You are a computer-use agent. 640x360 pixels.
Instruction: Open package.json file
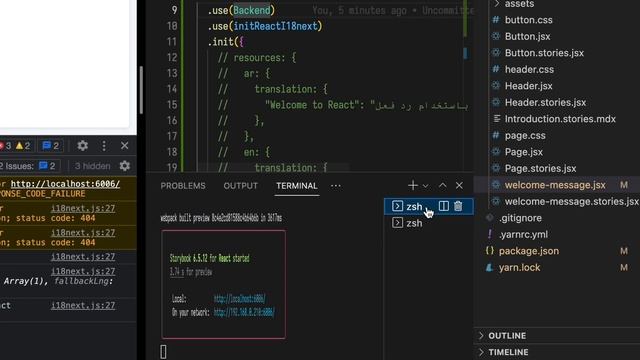[x=529, y=251]
